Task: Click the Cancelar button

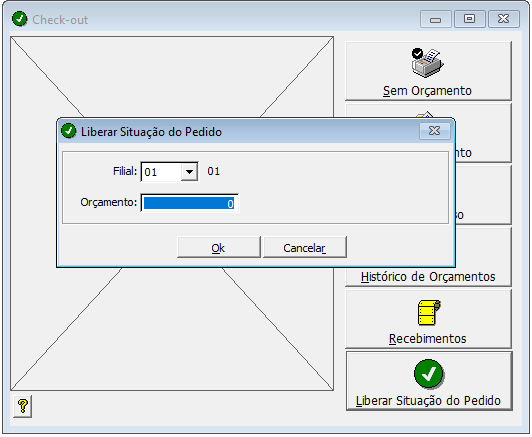Action: [x=305, y=248]
